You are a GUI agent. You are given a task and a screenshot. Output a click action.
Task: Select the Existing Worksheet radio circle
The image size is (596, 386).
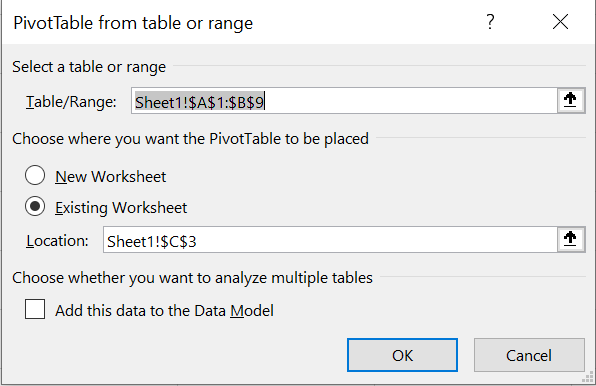(x=35, y=206)
